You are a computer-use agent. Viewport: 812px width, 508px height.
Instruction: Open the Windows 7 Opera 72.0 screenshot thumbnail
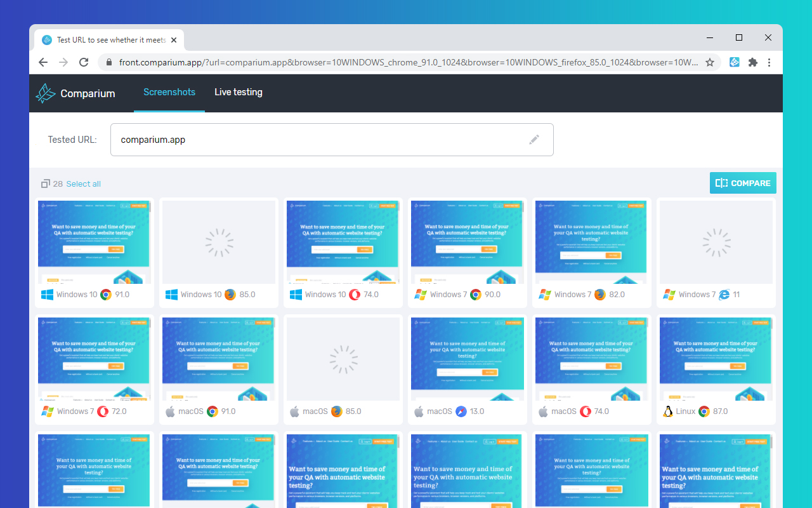coord(94,359)
